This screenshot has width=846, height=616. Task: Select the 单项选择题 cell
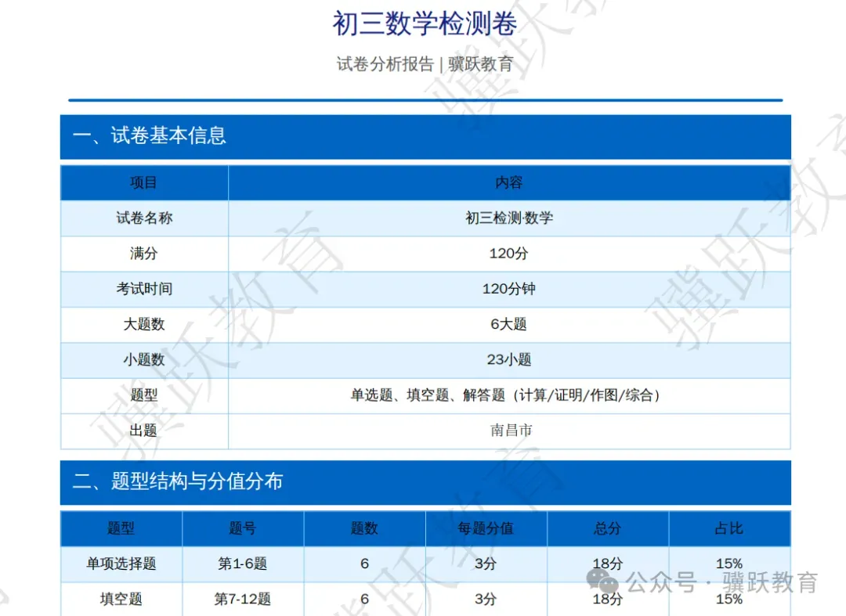(121, 564)
